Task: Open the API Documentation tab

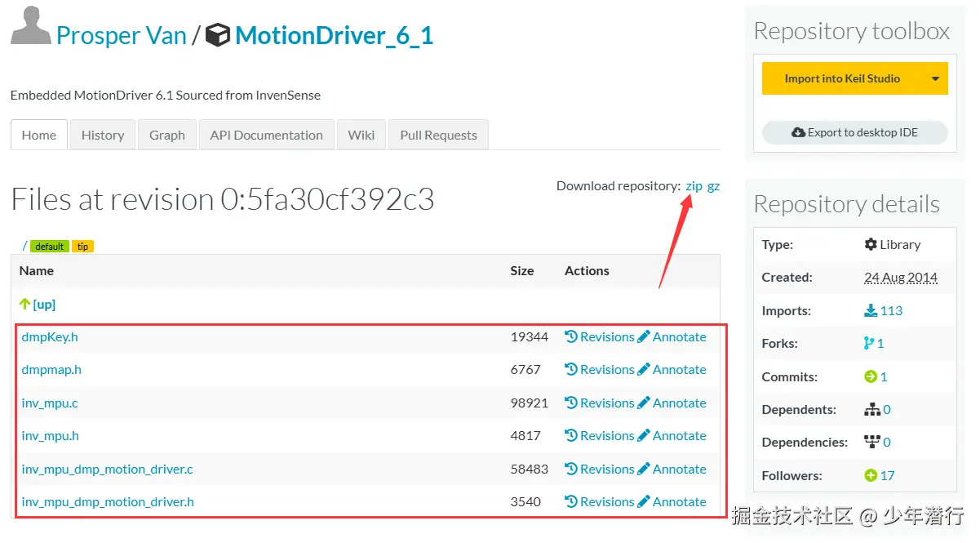Action: tap(266, 135)
